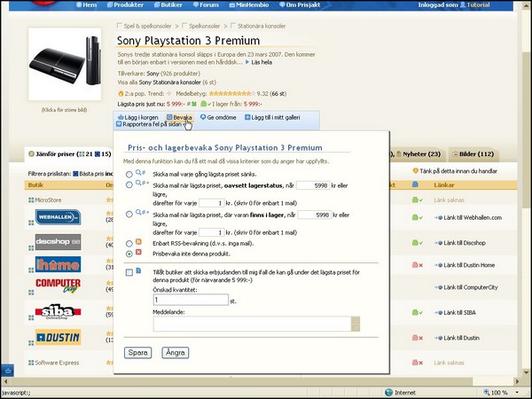532x399 pixels.
Task: Click the Ångra button
Action: pyautogui.click(x=175, y=353)
